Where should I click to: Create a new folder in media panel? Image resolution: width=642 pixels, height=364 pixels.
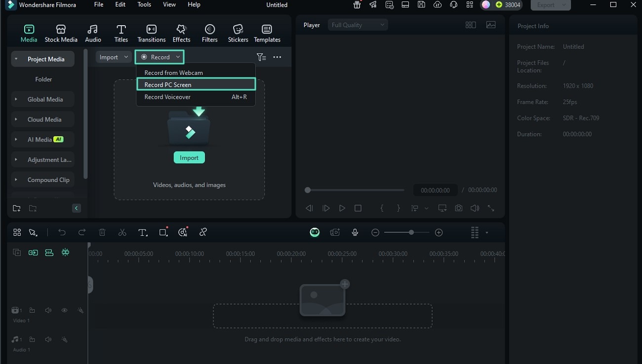(17, 208)
